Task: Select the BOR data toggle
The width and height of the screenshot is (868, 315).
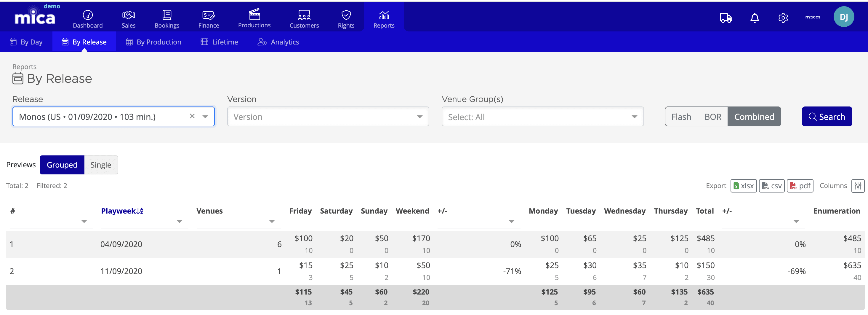Action: pos(712,116)
